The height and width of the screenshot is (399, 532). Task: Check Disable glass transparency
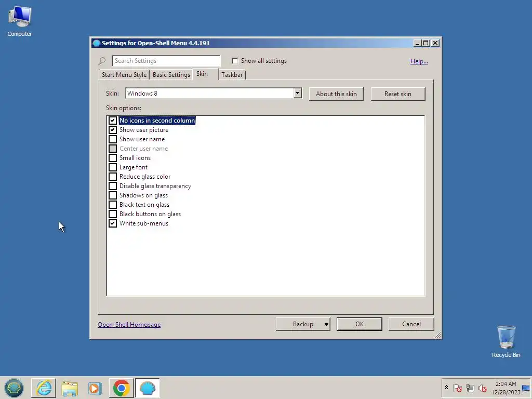113,186
